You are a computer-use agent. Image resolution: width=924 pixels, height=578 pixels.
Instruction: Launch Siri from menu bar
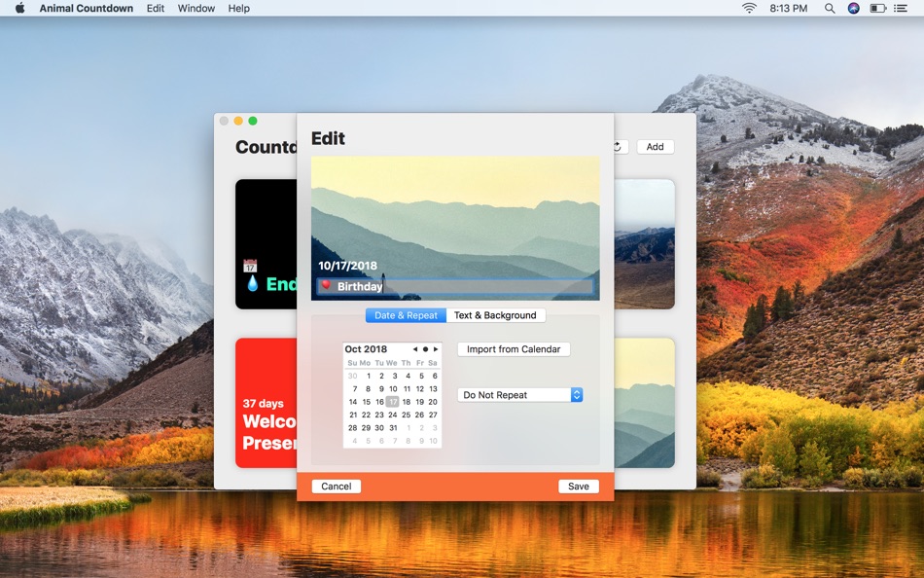tap(853, 8)
